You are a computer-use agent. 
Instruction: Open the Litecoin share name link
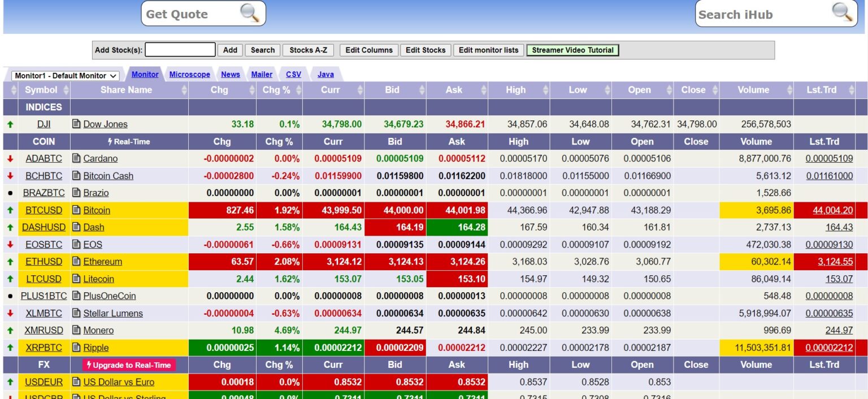[99, 279]
